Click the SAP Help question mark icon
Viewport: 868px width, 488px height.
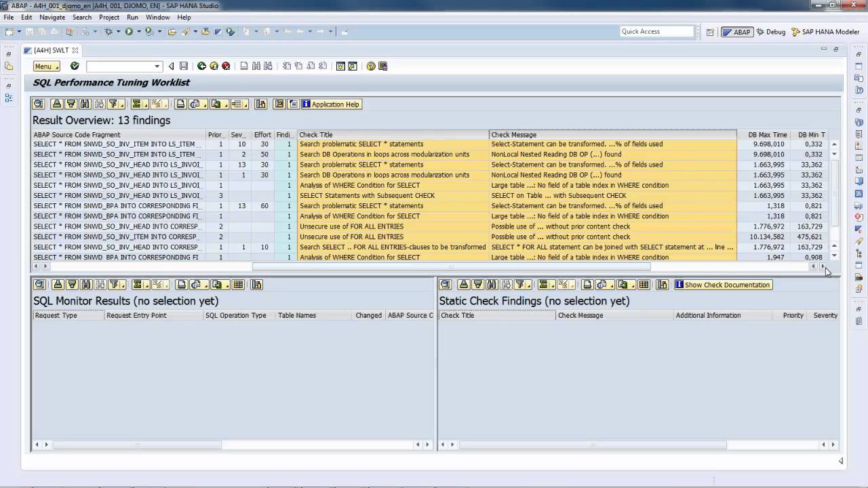pyautogui.click(x=371, y=66)
